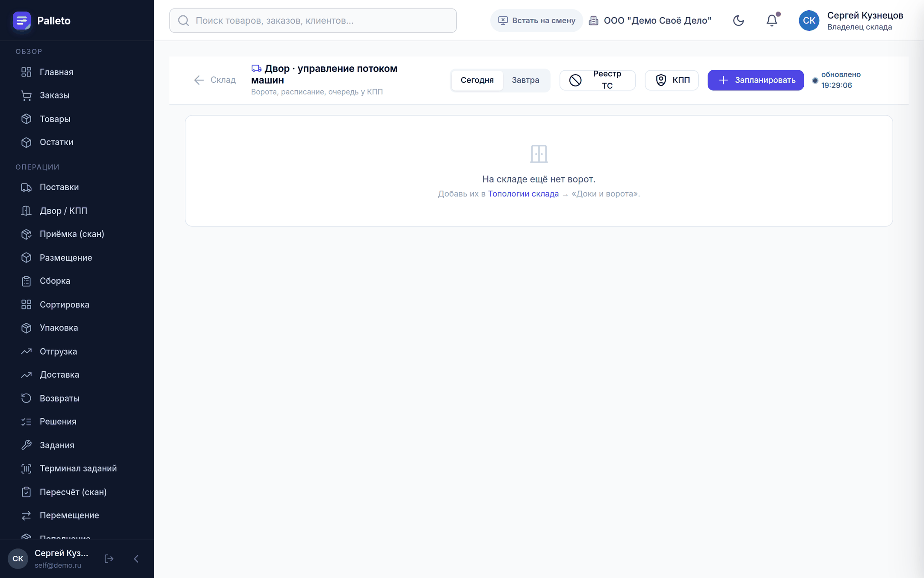Switch to the Сегодня tab
This screenshot has width=924, height=578.
coord(477,80)
